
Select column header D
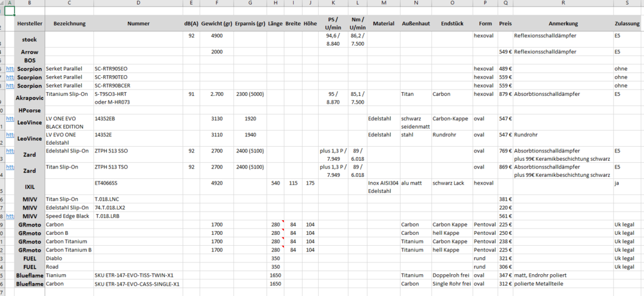pyautogui.click(x=138, y=3)
